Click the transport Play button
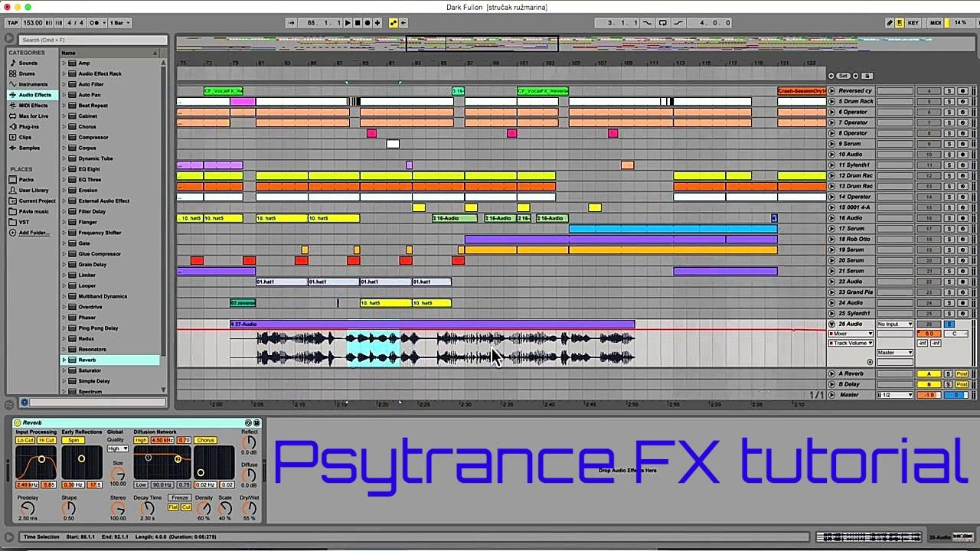Viewport: 980px width, 551px height. tap(348, 23)
